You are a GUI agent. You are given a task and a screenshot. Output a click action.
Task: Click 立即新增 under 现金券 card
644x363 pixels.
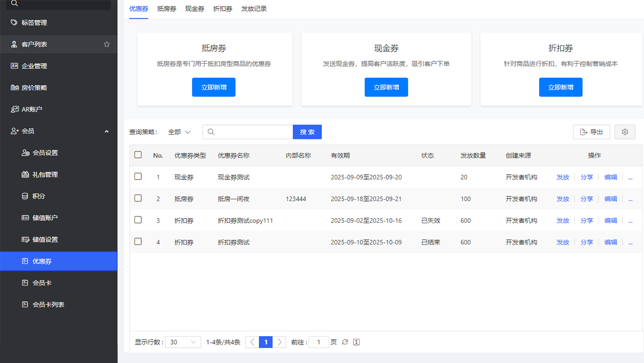386,87
